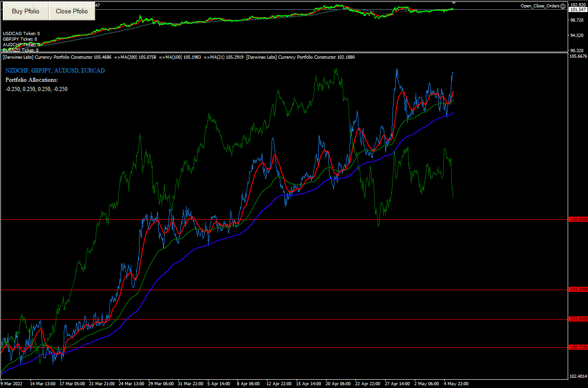Click the USDCAD Ticket: 0 label

(21, 34)
